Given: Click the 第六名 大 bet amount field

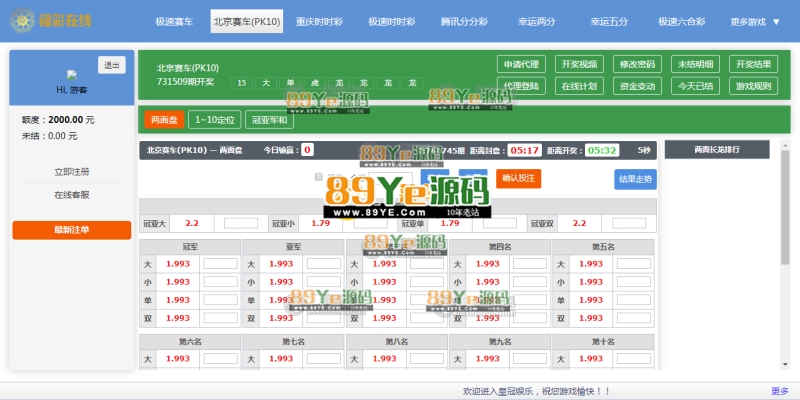Looking at the screenshot, I should (220, 359).
